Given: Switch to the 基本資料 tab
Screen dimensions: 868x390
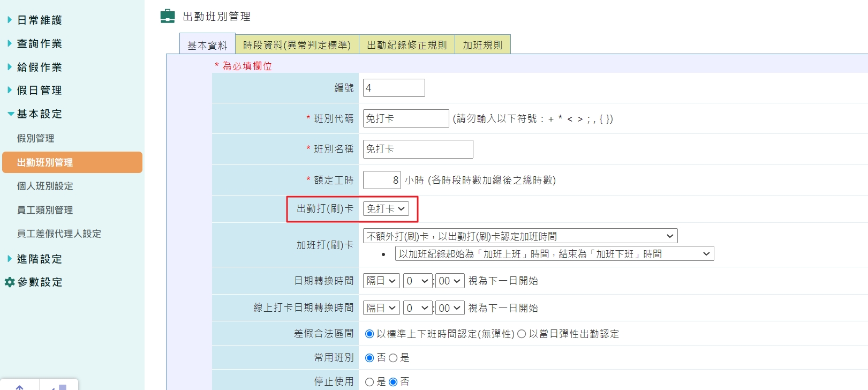Looking at the screenshot, I should click(207, 44).
